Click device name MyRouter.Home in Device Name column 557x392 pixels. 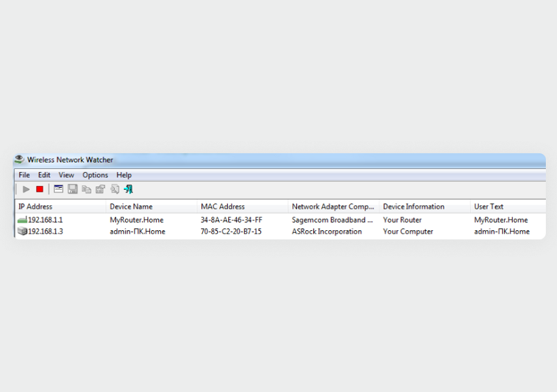[x=136, y=220]
